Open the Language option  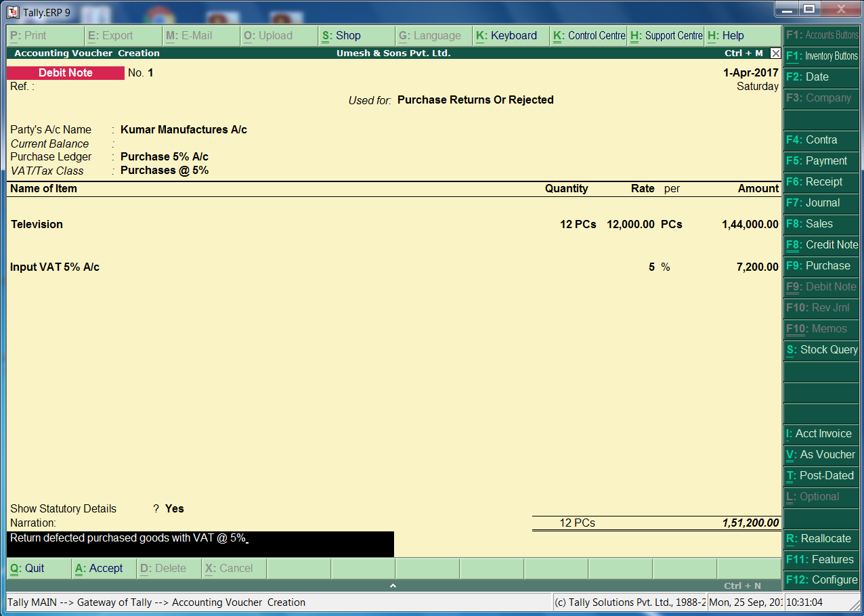433,36
